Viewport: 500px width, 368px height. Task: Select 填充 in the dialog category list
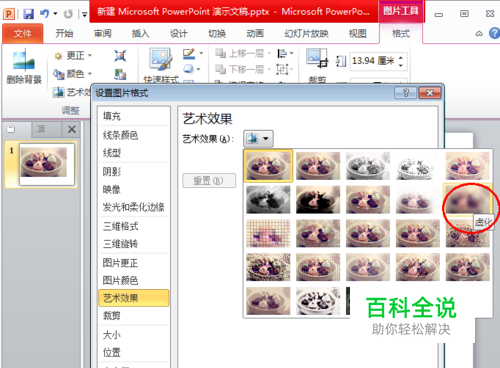(x=134, y=116)
